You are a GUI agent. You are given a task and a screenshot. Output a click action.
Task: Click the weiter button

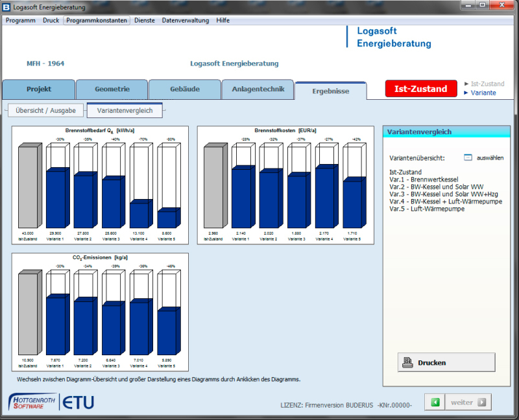(468, 402)
